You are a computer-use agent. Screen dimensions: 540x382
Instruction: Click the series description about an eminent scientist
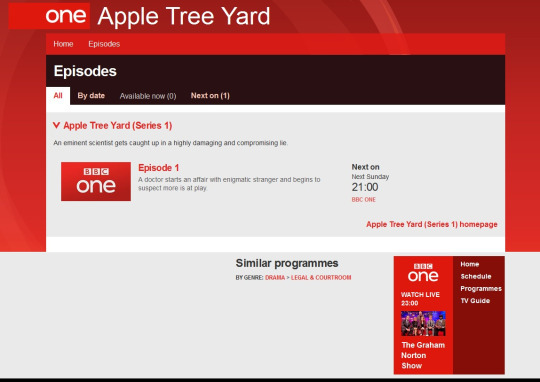pyautogui.click(x=170, y=143)
